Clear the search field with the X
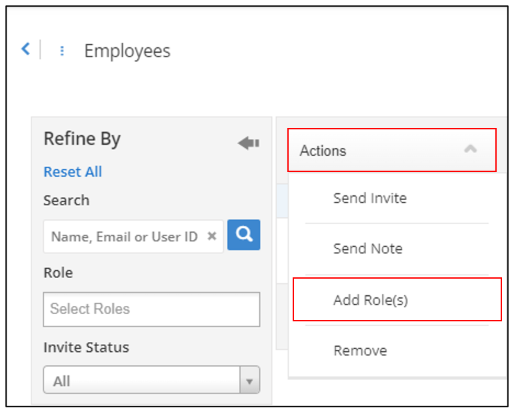 212,236
